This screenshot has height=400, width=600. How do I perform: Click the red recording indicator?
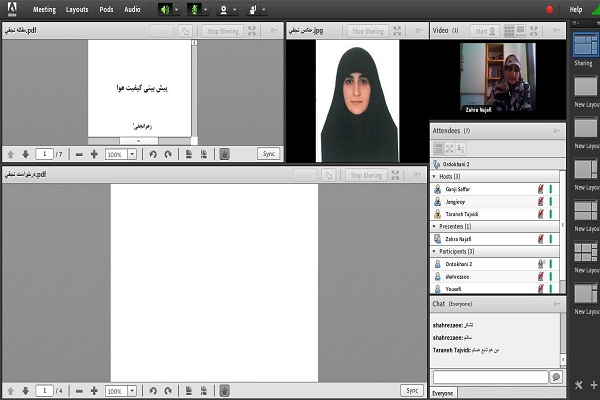(x=549, y=10)
